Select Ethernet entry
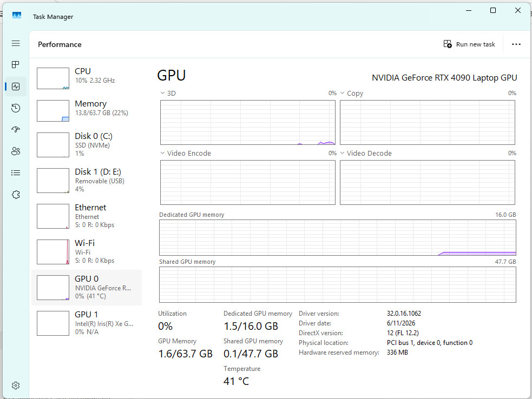Viewport: 532px width, 399px height. (x=87, y=216)
